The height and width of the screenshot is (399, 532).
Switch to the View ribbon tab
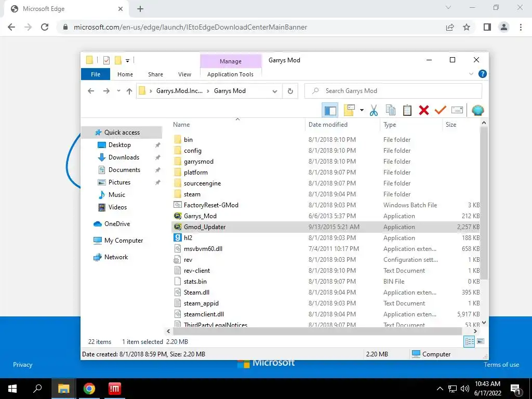tap(184, 74)
